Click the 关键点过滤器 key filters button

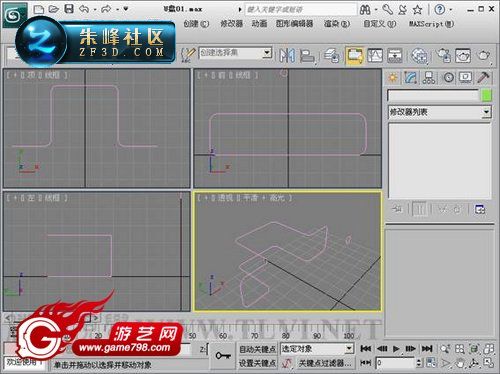(325, 363)
